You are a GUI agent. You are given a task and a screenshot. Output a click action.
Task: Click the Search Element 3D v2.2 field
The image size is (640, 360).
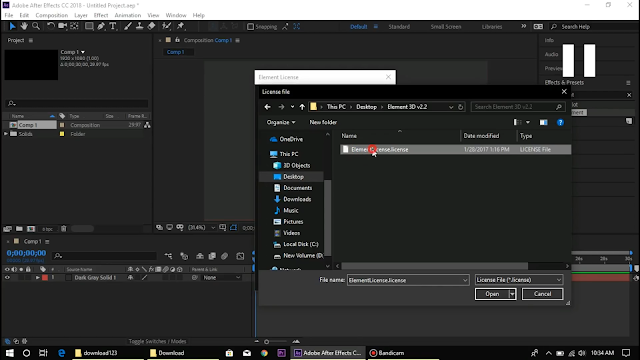click(x=518, y=107)
